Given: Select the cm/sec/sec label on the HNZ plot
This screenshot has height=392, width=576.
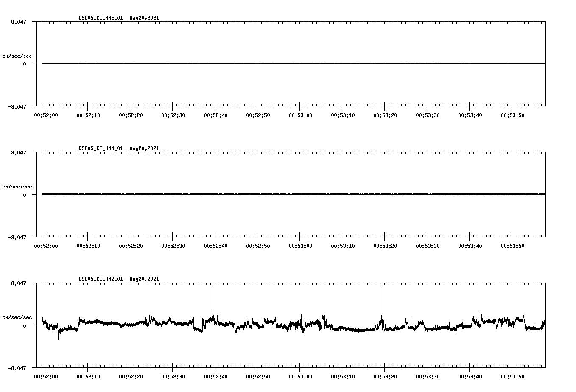Looking at the screenshot, I should click(x=18, y=317).
